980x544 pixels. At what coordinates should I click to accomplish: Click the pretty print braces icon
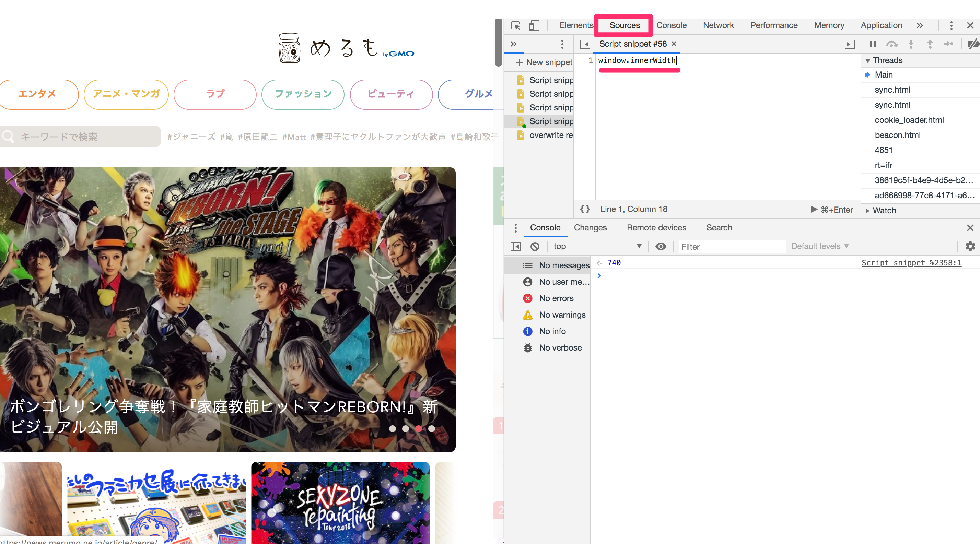click(x=585, y=209)
